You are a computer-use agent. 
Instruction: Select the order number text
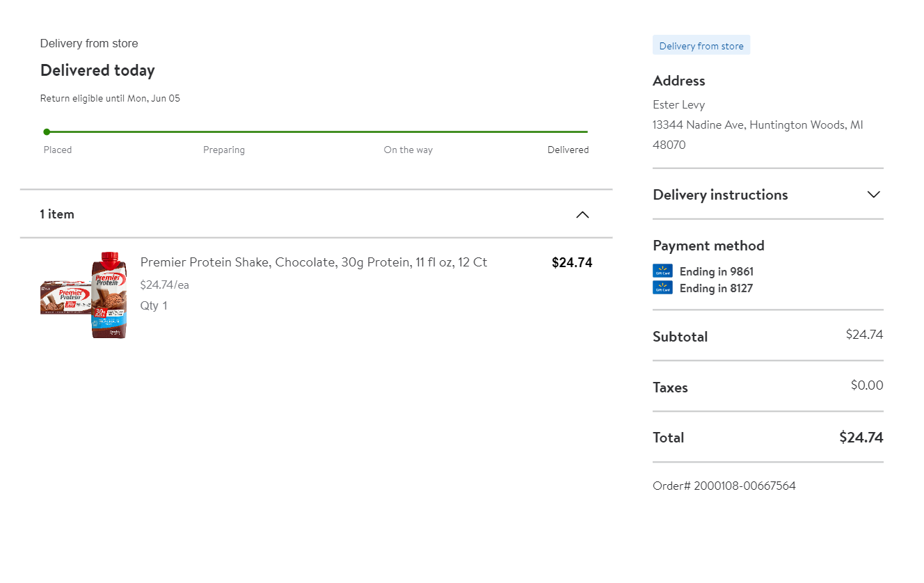pyautogui.click(x=724, y=486)
